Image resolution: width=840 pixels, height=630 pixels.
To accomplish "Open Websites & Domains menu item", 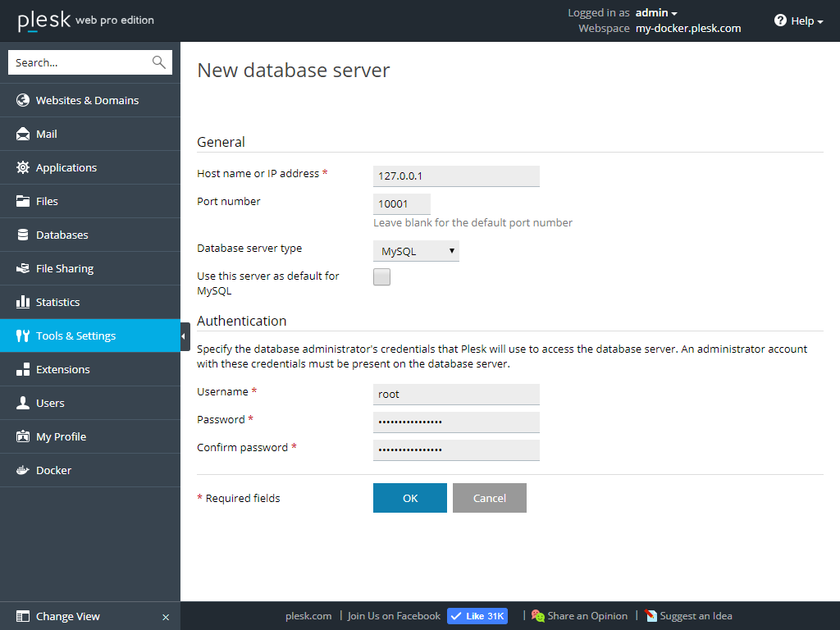I will 90,100.
